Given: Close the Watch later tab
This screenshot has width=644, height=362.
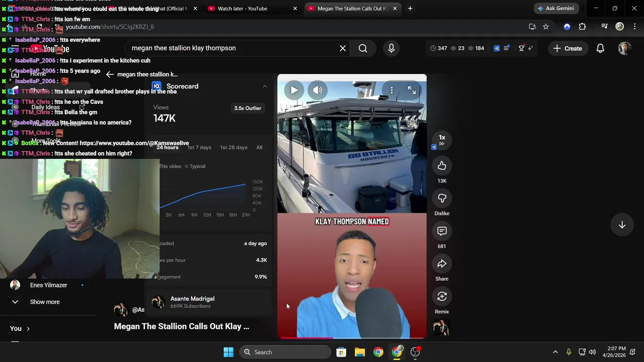Looking at the screenshot, I should [295, 9].
